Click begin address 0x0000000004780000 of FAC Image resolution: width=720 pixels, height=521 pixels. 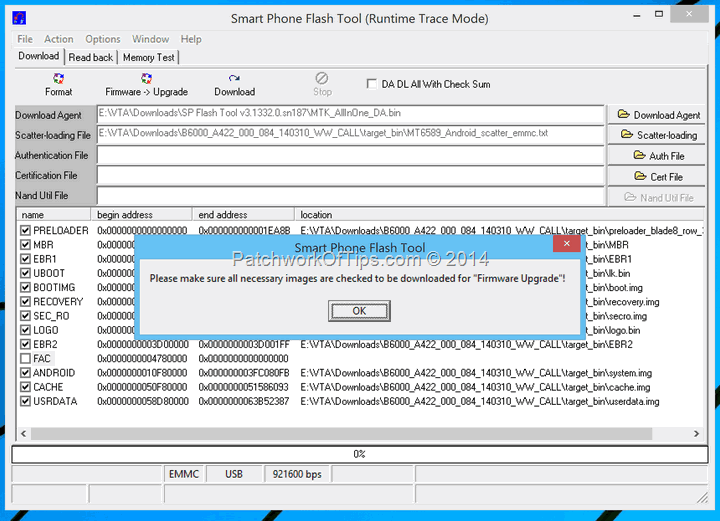tap(142, 359)
